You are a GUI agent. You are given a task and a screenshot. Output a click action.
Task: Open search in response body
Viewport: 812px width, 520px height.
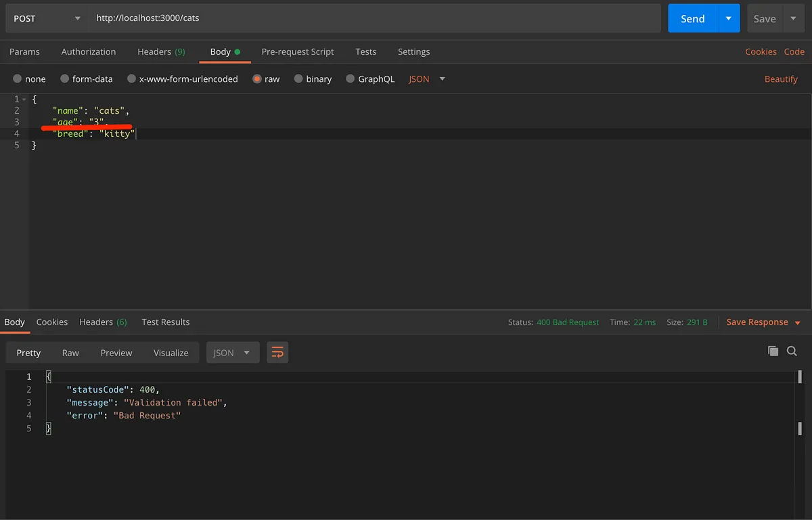coord(792,351)
